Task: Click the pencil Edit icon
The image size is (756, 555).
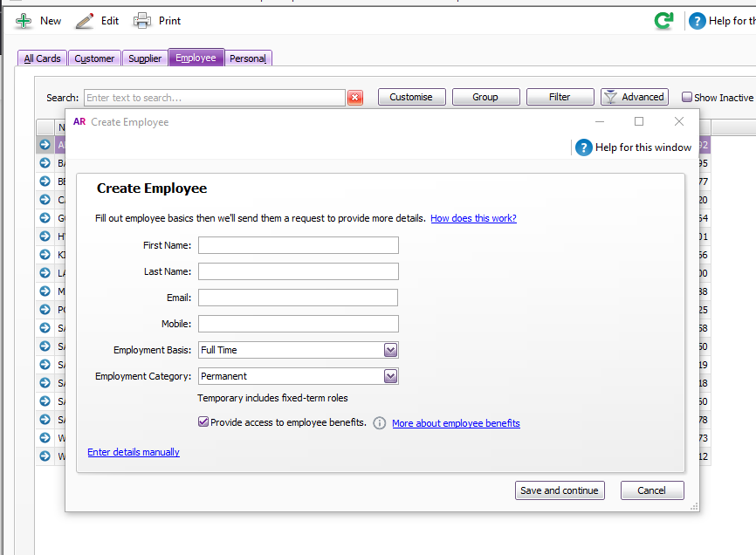Action: pos(85,21)
